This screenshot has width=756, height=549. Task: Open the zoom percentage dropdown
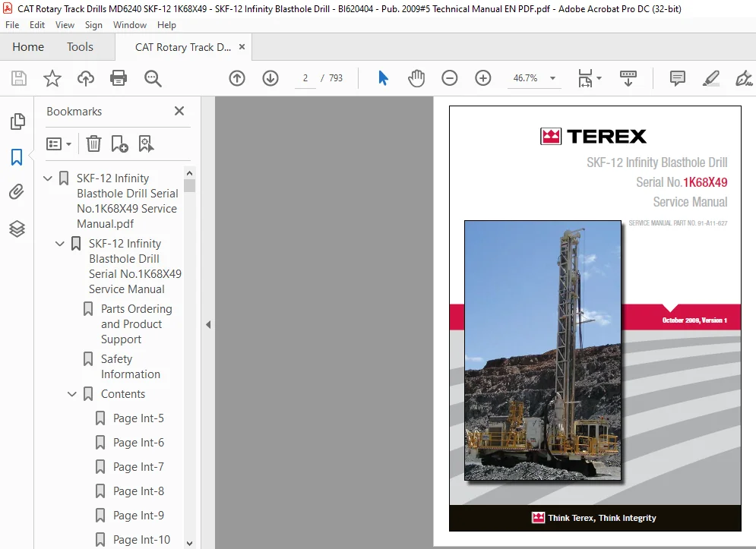pyautogui.click(x=553, y=78)
